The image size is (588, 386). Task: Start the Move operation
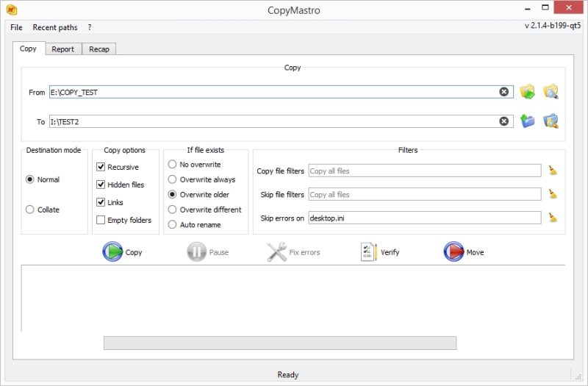464,251
